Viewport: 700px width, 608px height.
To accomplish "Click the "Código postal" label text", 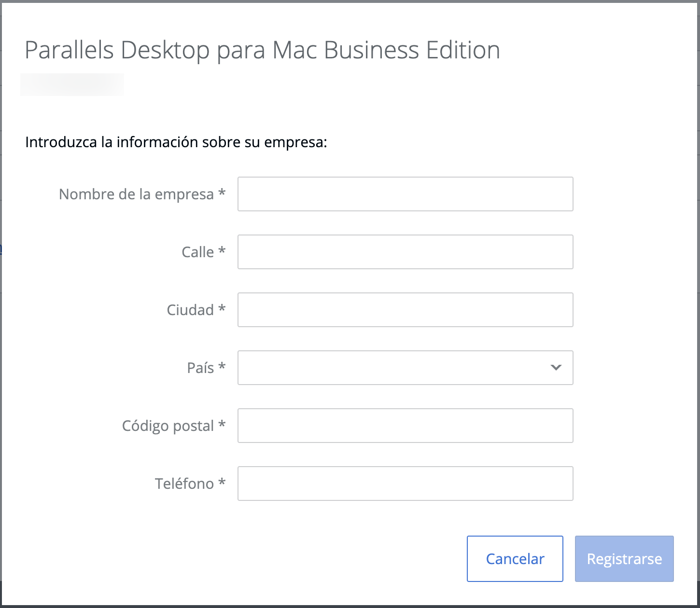I will (168, 426).
